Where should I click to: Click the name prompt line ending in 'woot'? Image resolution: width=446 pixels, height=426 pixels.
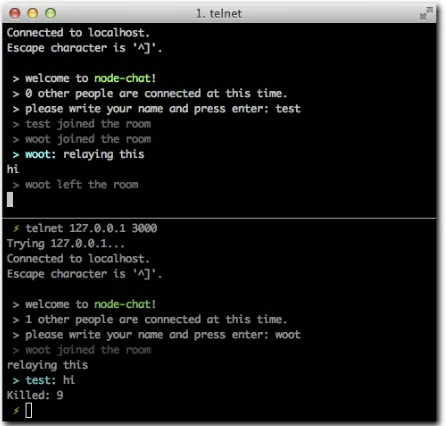157,335
